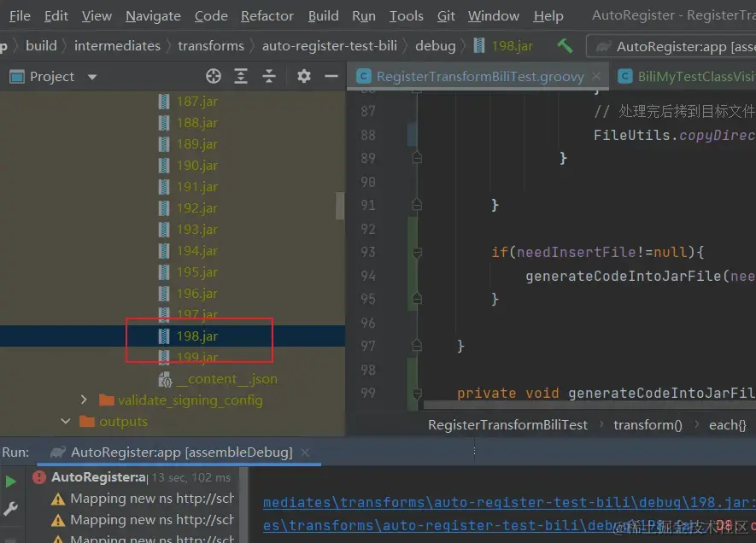Click the 198.jar error link in console

point(509,503)
